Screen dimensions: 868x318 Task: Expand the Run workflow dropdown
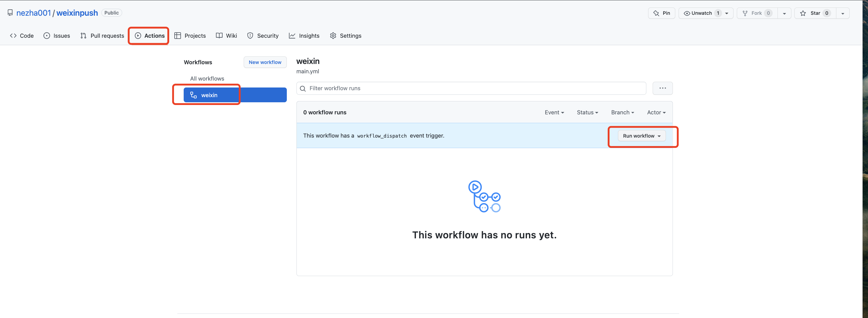[641, 136]
